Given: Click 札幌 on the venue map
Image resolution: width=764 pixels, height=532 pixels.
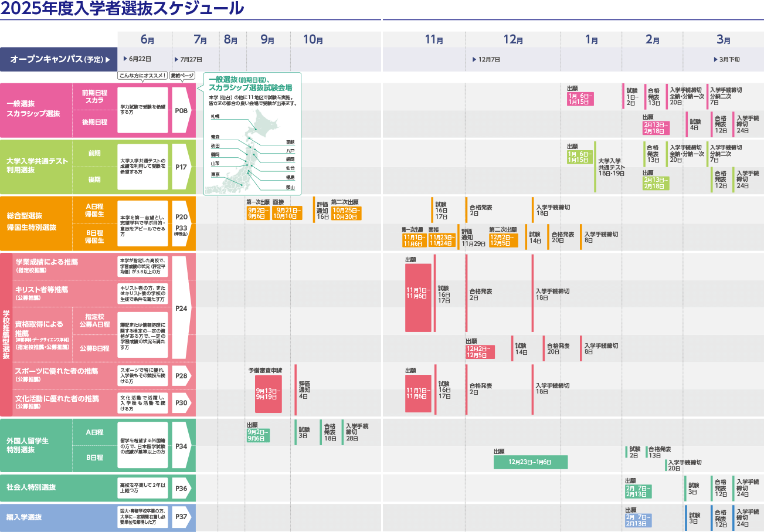Looking at the screenshot, I should [215, 117].
